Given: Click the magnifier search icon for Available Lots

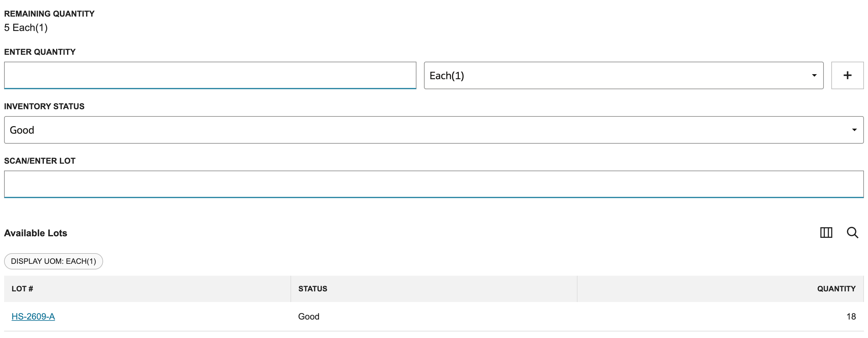Looking at the screenshot, I should (x=853, y=233).
